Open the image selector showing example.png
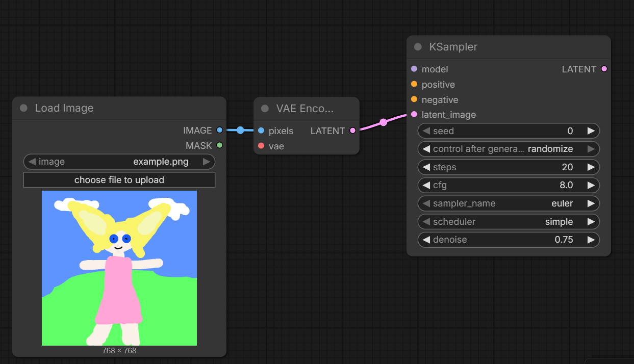The image size is (634, 364). tap(119, 162)
